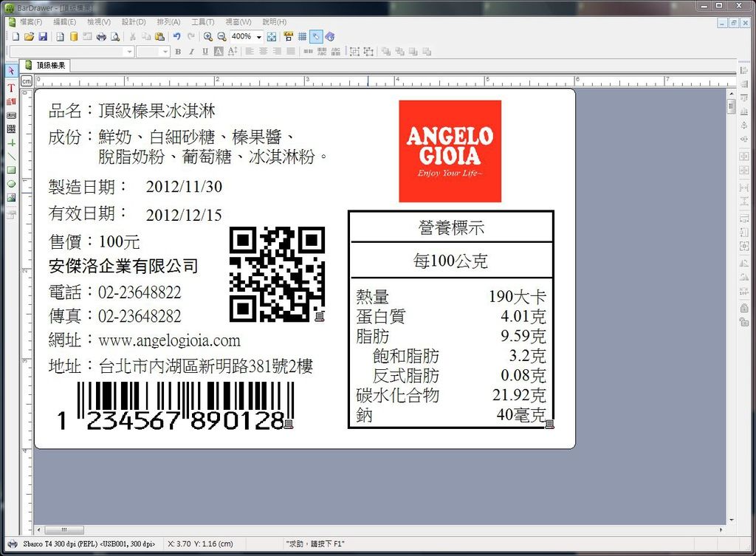Center-align text icon
This screenshot has width=756, height=556.
click(x=264, y=52)
